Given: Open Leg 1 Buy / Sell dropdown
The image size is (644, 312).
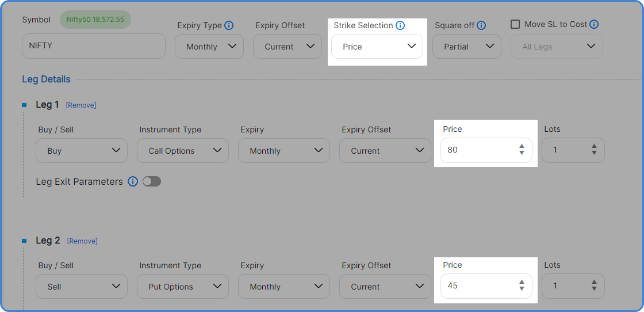Looking at the screenshot, I should pos(82,150).
